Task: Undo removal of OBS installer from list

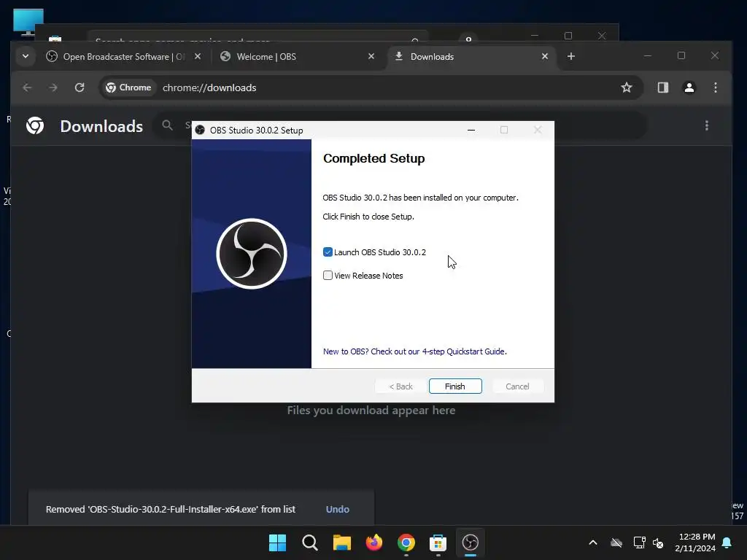Action: click(337, 509)
